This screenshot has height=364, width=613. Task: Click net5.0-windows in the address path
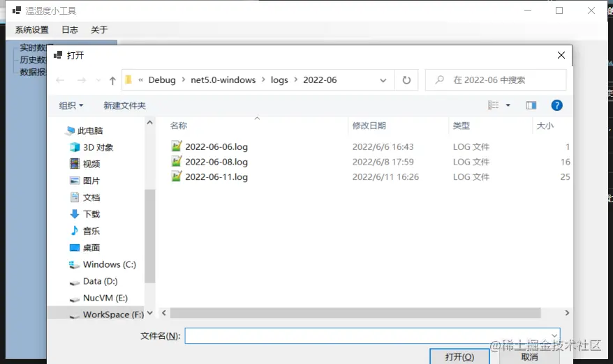coord(223,80)
